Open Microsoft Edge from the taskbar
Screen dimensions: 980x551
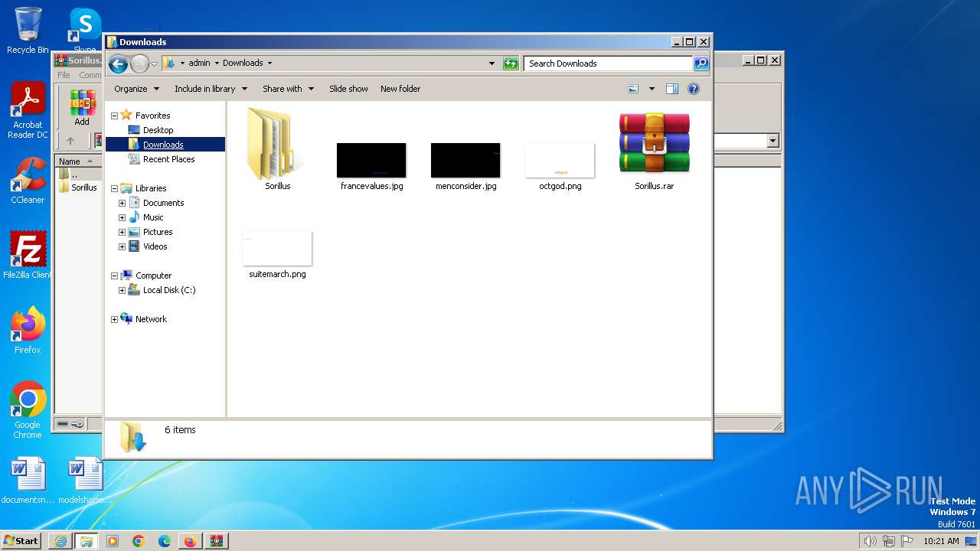click(x=164, y=541)
